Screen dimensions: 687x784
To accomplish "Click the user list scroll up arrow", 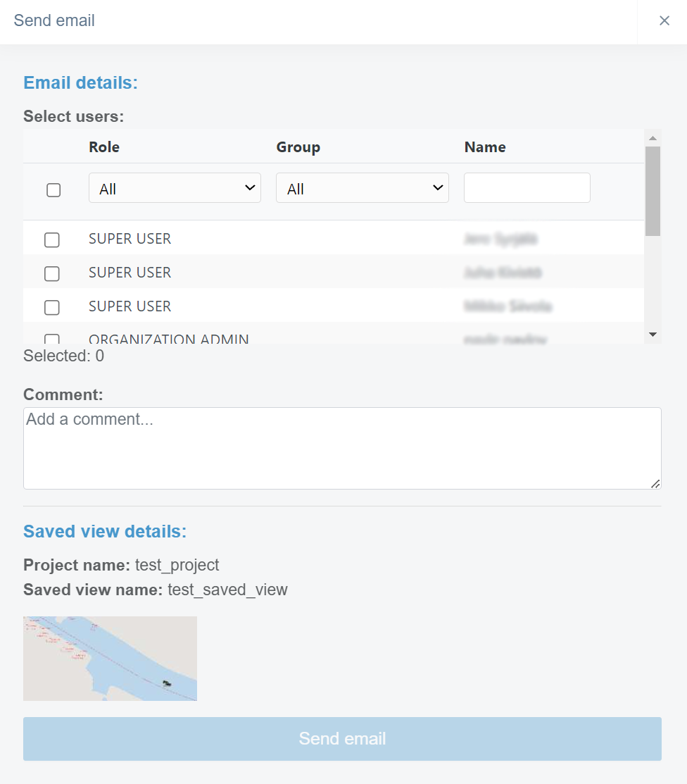I will coord(653,137).
